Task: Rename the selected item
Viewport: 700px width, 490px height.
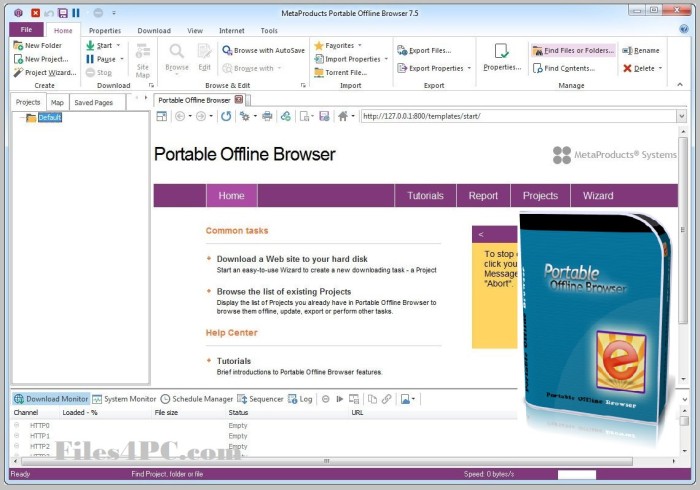Action: tap(641, 50)
